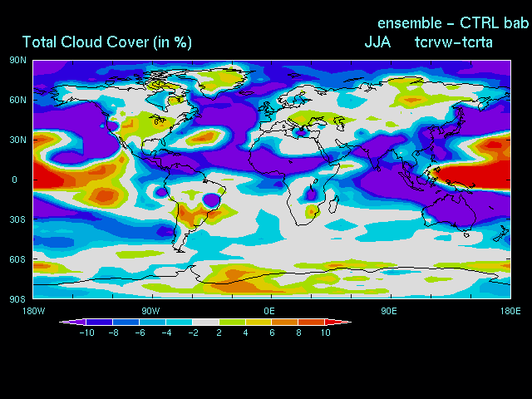Click the 60N latitude axis label

(17, 100)
